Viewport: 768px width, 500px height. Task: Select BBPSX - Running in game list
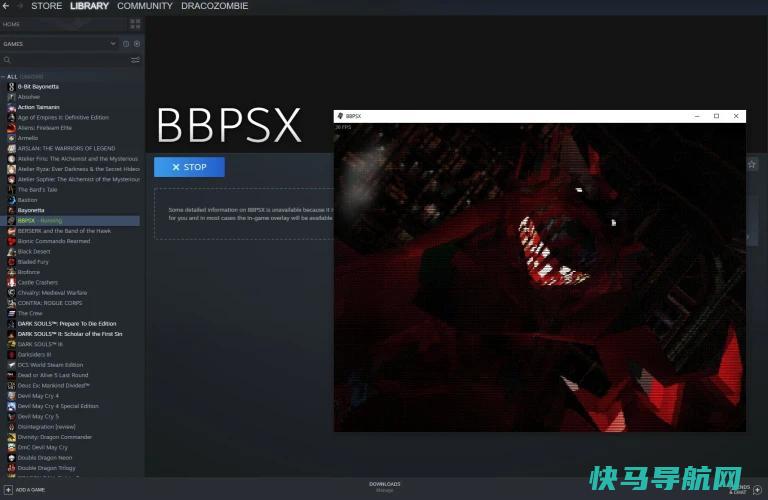(x=70, y=220)
